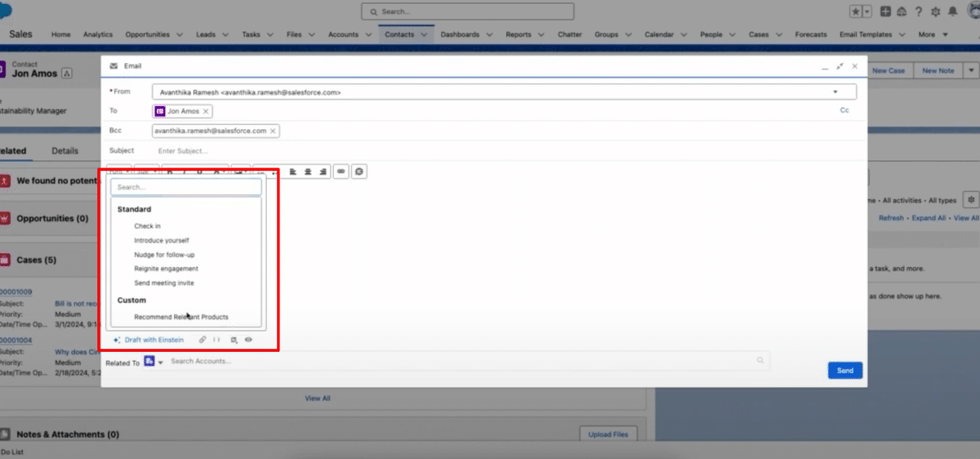The height and width of the screenshot is (459, 980).
Task: Open the Accounts tab
Action: coord(343,35)
